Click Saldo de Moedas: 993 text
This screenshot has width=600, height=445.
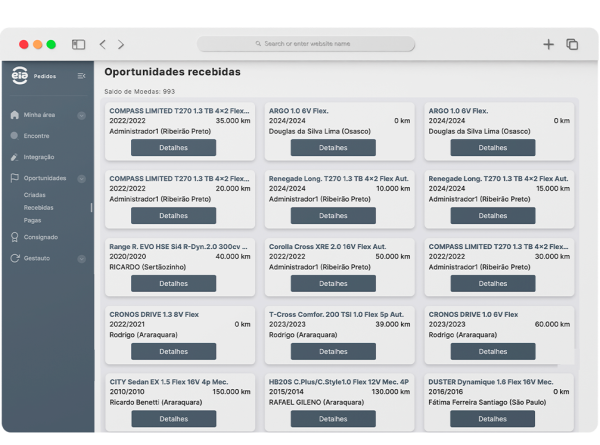click(140, 91)
